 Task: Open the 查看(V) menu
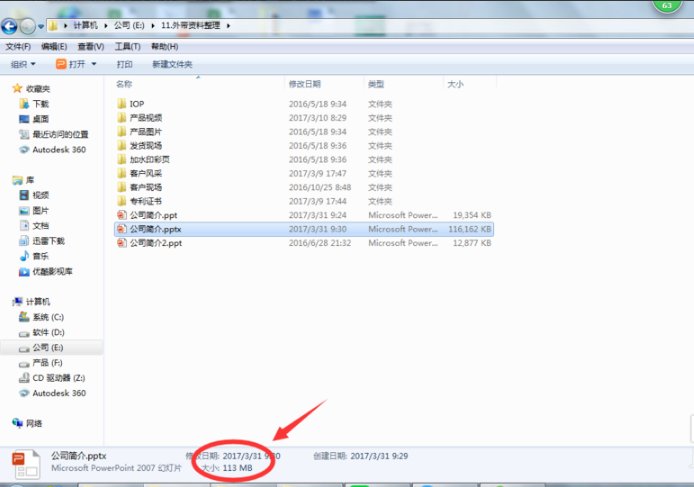pyautogui.click(x=91, y=46)
